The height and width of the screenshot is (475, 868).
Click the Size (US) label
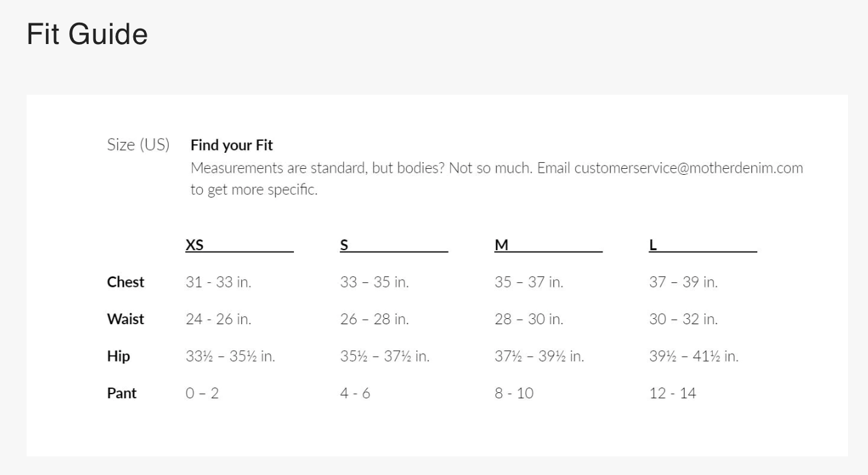(x=138, y=145)
